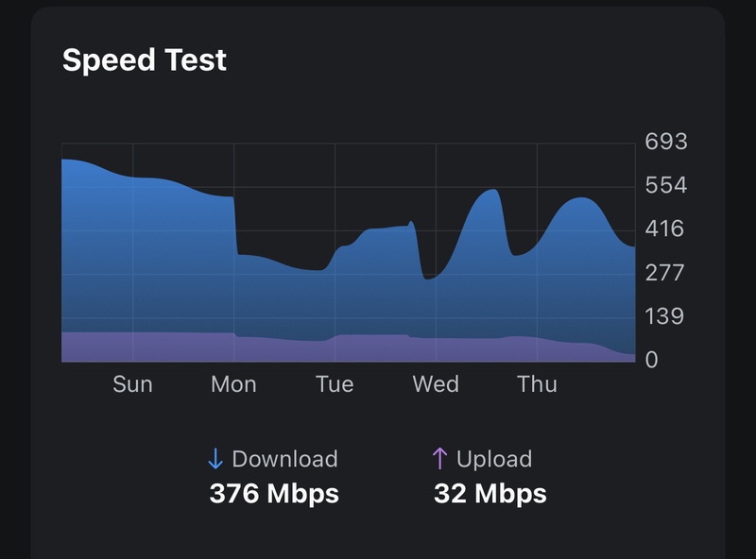Select Tue on the chart axis
The height and width of the screenshot is (559, 756).
(335, 384)
